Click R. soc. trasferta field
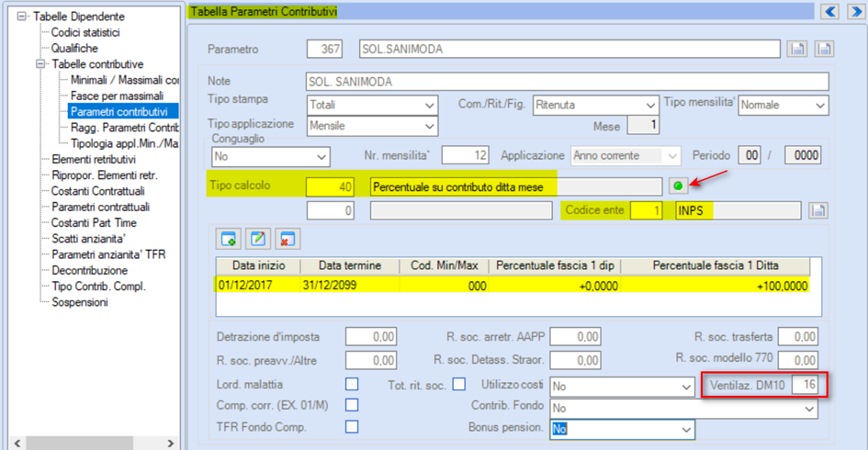Screen dimensions: 868x450 click(x=797, y=336)
